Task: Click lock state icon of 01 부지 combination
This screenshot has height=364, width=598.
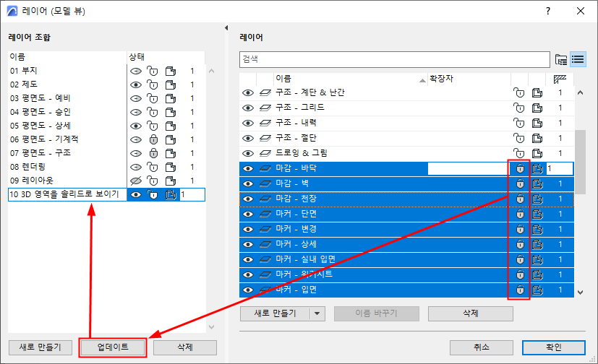Action: point(152,71)
